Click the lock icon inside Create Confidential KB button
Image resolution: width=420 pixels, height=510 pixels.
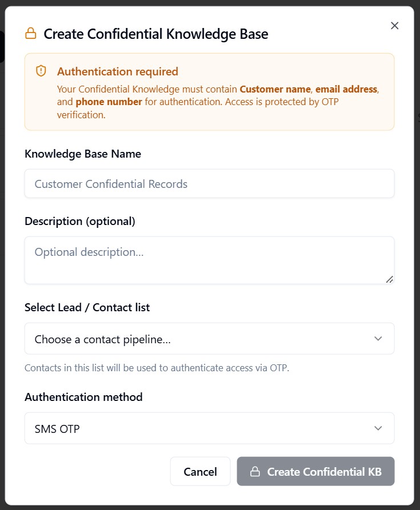click(x=255, y=472)
